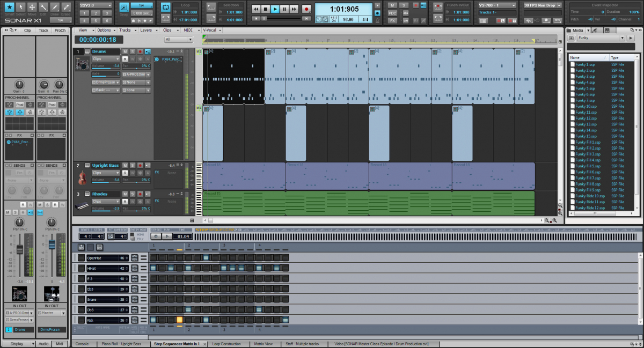Open the 30 FPS Non Drop dropdown

point(543,5)
